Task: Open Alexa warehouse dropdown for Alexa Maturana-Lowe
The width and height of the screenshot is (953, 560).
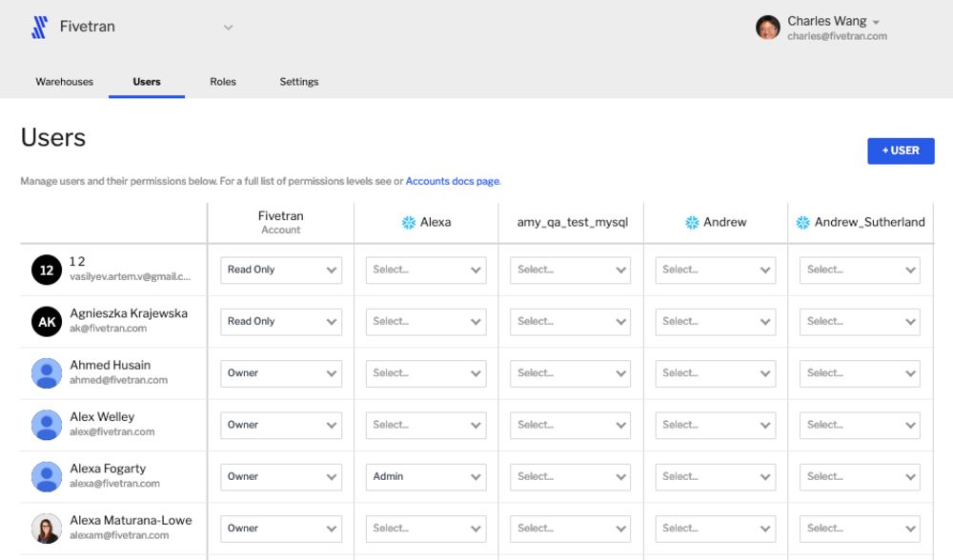Action: (425, 528)
